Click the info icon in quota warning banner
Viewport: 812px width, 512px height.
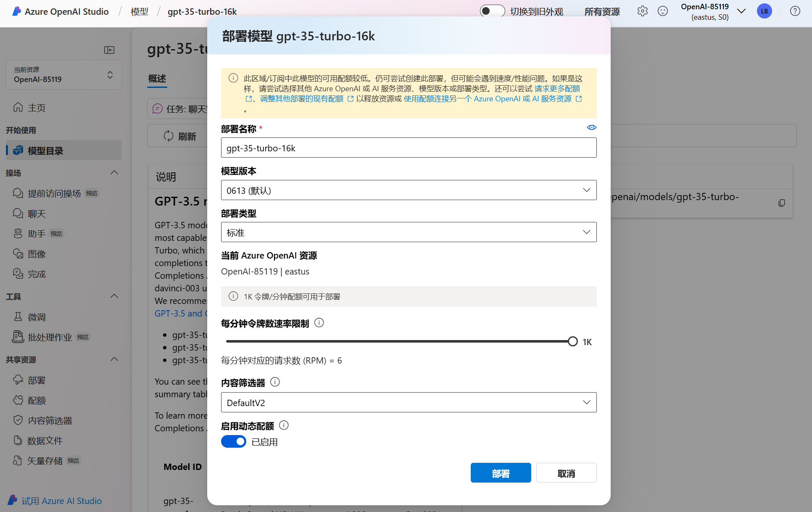tap(233, 78)
